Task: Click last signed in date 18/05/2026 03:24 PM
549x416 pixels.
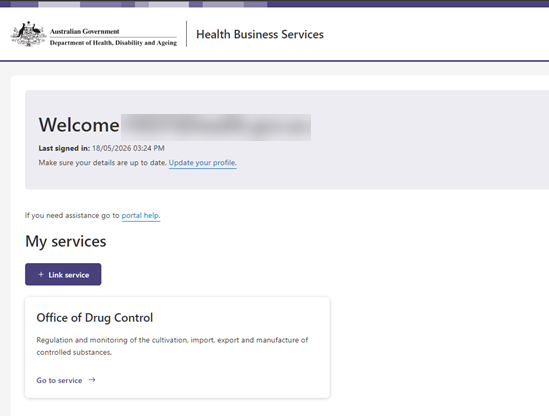Action: point(128,148)
